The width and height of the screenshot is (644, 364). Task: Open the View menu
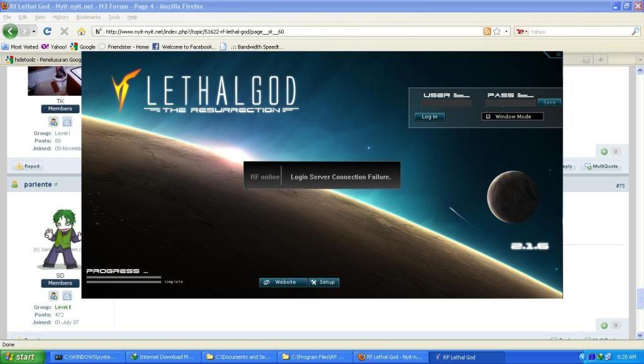[40, 17]
